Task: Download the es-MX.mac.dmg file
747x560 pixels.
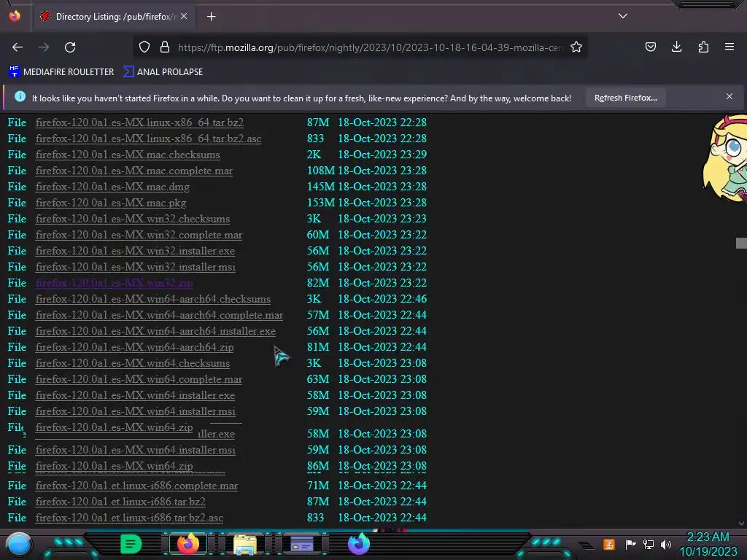Action: pos(112,187)
